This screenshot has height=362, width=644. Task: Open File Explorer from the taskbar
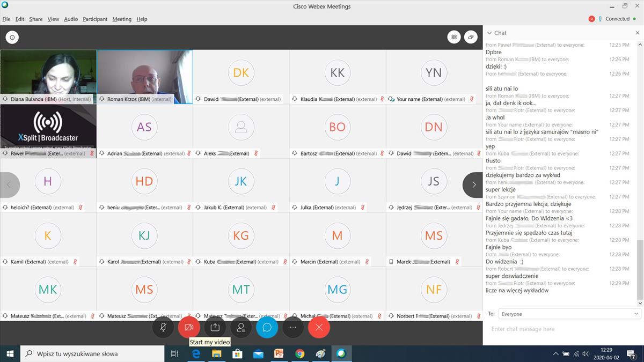217,353
